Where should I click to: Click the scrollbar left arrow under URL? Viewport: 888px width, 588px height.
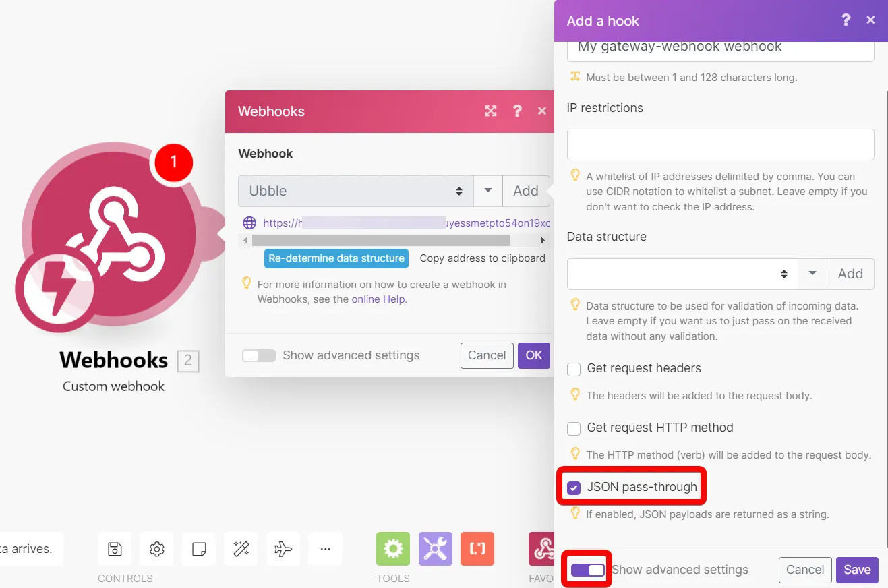(x=245, y=241)
